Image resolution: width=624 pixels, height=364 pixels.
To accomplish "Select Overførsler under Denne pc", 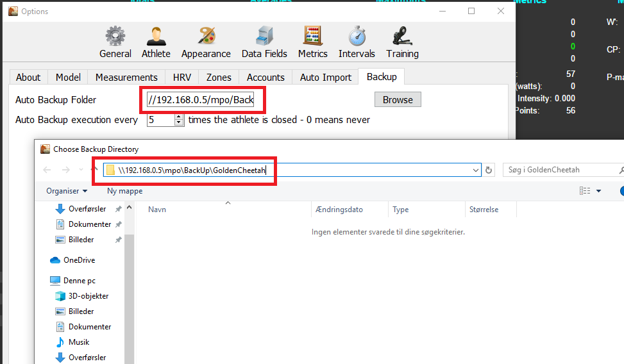I will point(87,357).
